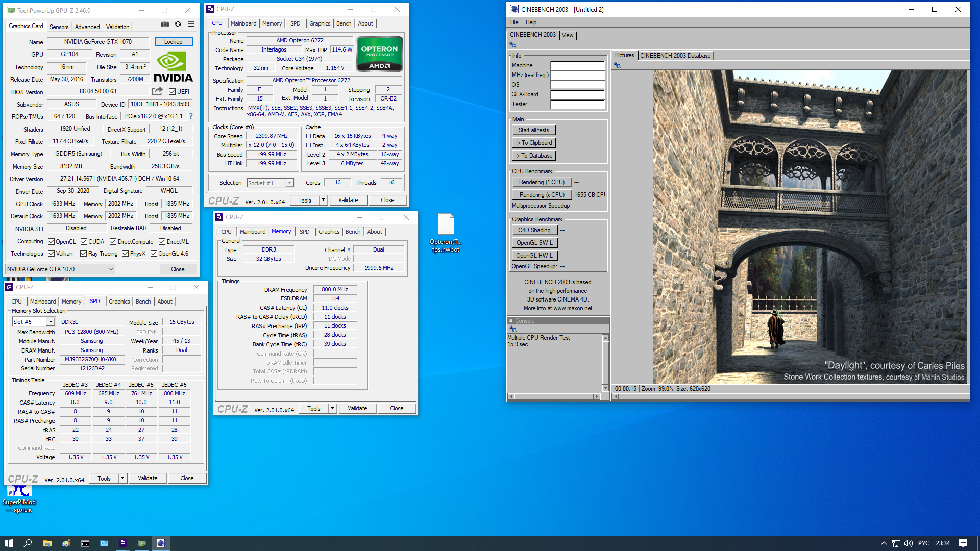Click Opteron processor logo in CPU-Z
Screen dimensions: 980x551
point(379,54)
